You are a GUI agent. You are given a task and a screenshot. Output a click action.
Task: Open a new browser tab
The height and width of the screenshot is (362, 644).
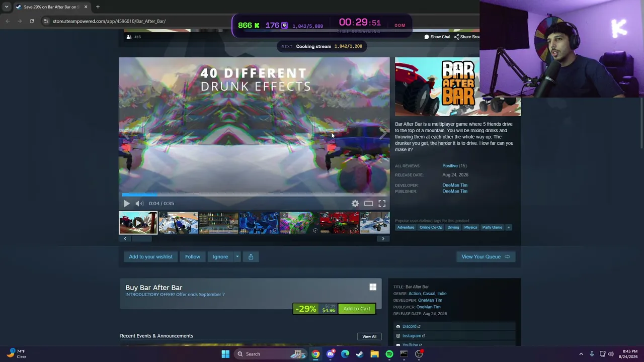click(x=98, y=7)
